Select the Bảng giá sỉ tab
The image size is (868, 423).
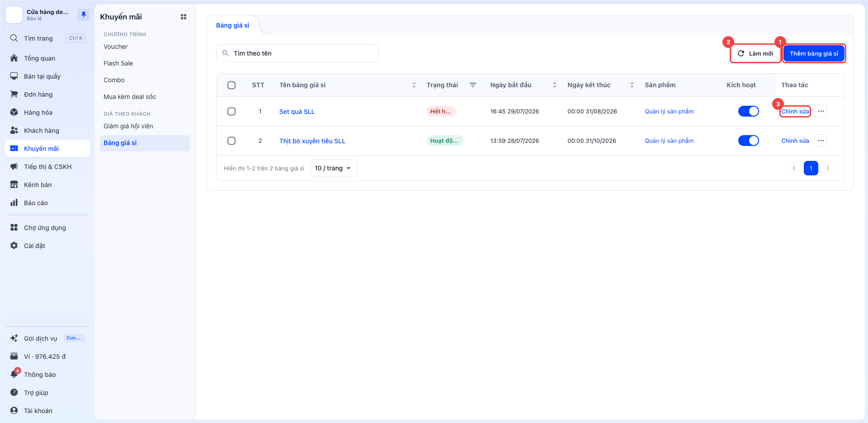232,25
